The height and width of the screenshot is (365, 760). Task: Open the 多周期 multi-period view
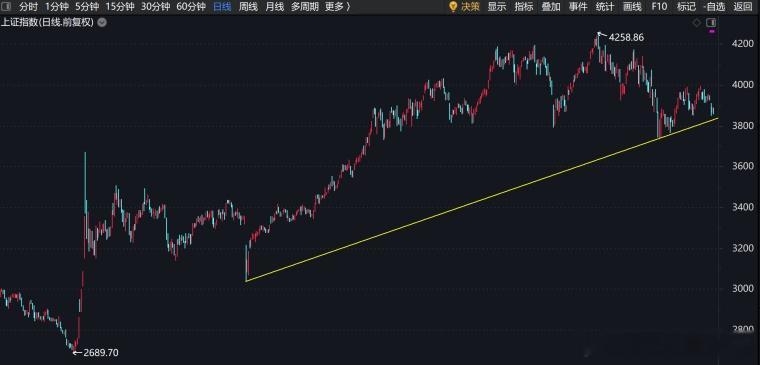coord(305,7)
